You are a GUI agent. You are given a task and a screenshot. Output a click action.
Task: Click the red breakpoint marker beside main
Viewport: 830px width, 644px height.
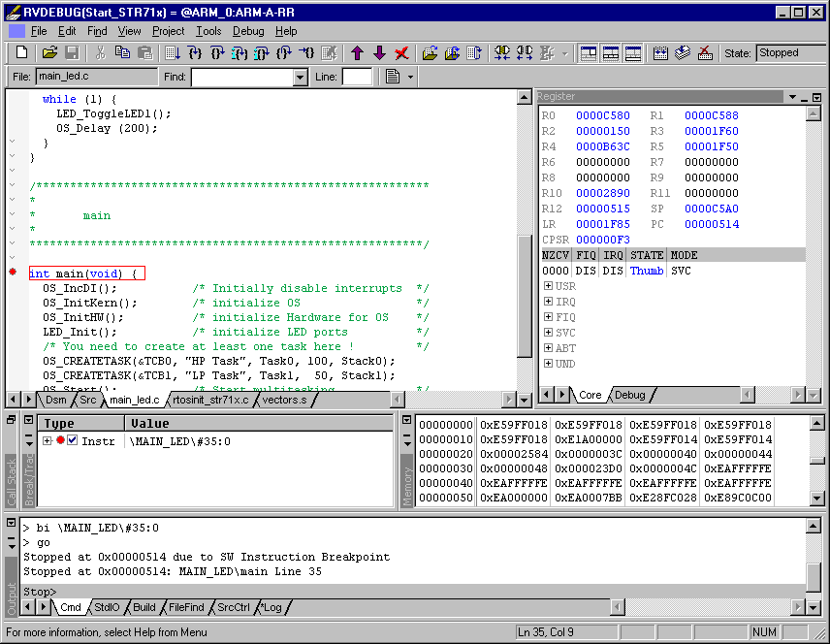pos(13,273)
